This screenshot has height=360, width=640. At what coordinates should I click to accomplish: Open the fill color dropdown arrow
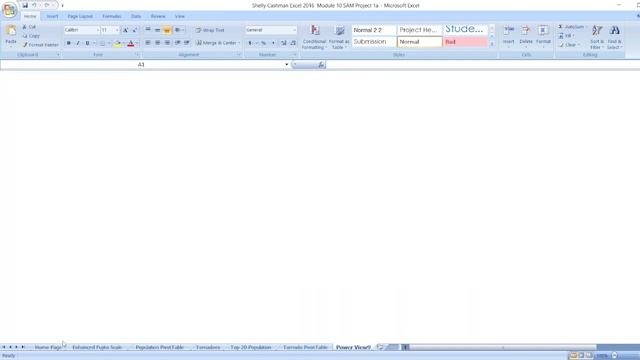click(x=124, y=43)
